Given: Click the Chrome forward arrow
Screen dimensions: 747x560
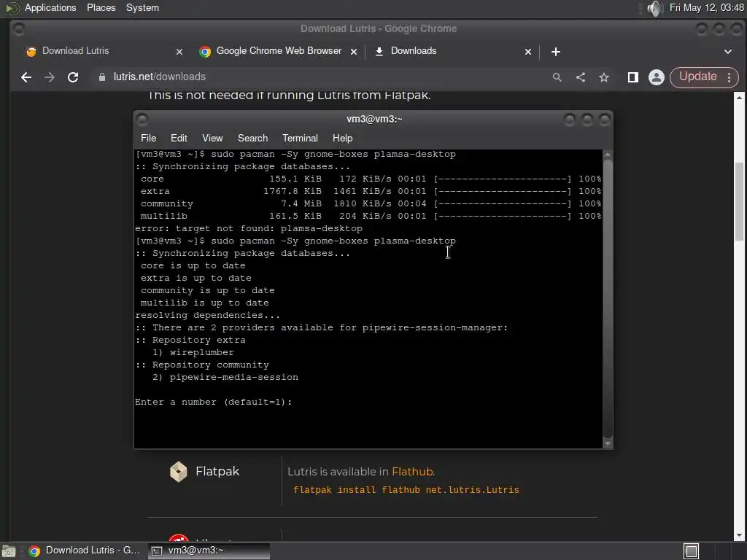Looking at the screenshot, I should tap(50, 77).
